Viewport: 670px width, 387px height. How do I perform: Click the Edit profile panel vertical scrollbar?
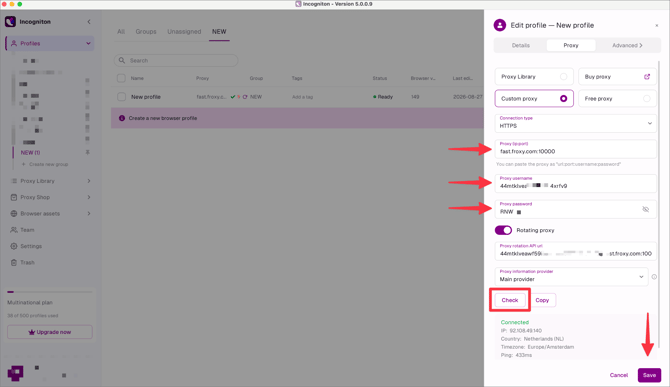pyautogui.click(x=659, y=205)
